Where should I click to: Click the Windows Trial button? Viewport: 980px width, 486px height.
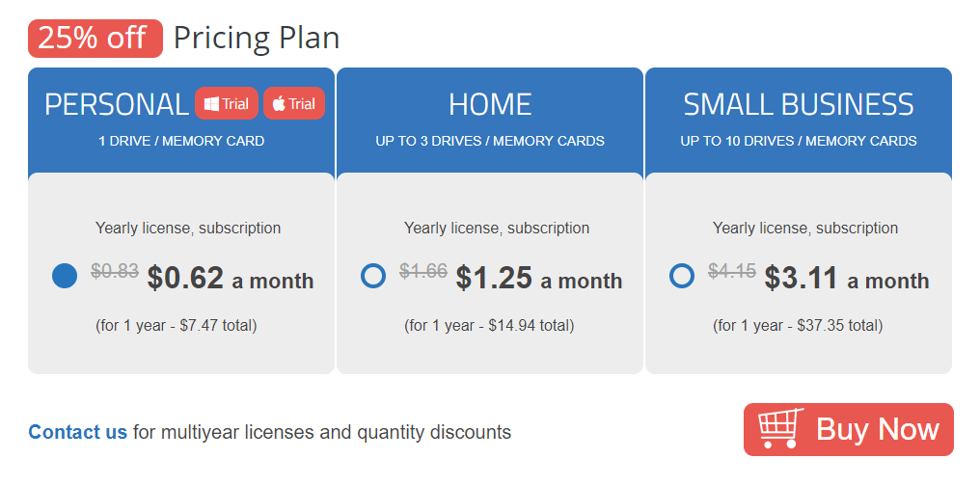[x=227, y=104]
